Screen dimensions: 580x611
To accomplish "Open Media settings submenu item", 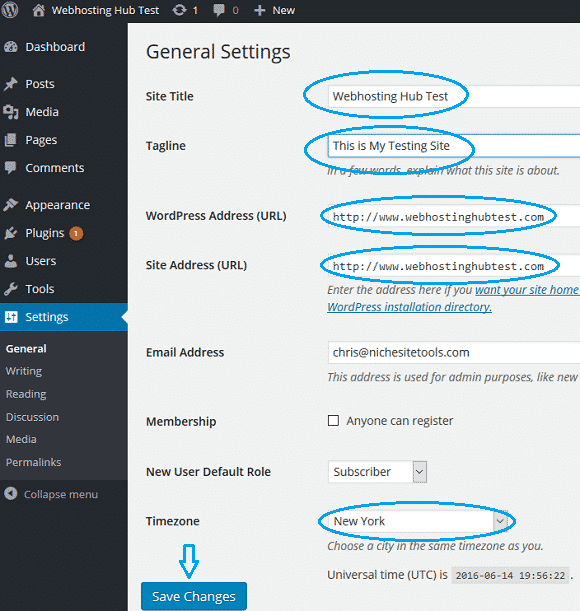I will tap(21, 440).
